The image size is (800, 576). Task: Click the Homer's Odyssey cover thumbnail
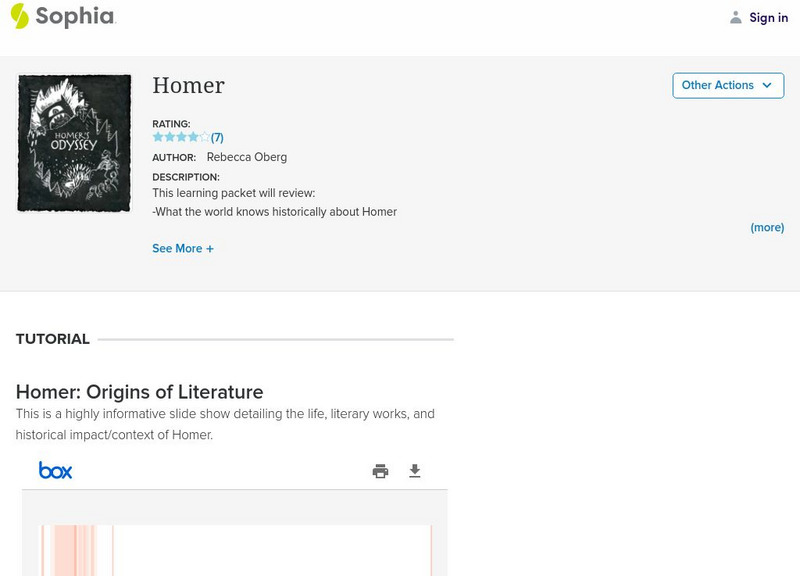click(74, 142)
